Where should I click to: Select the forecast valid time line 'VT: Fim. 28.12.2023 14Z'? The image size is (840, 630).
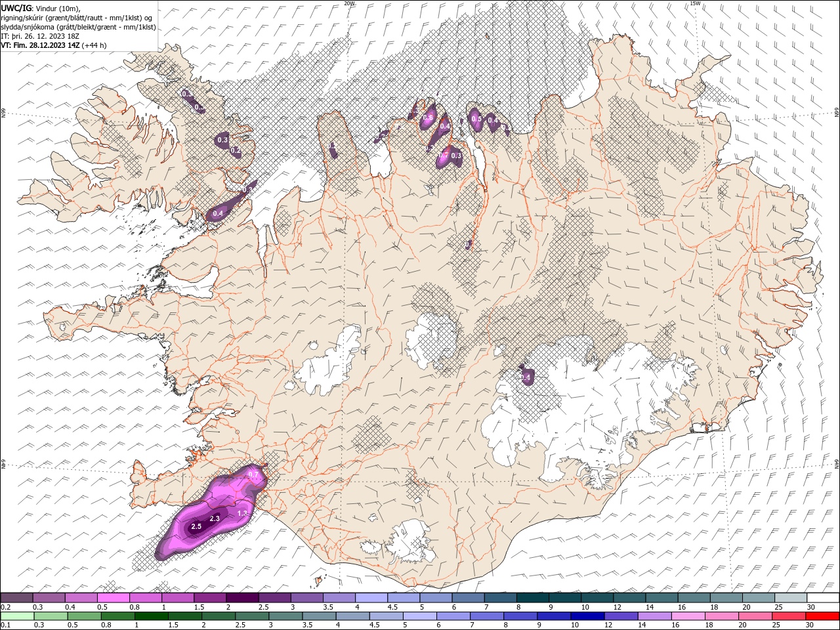pos(41,45)
